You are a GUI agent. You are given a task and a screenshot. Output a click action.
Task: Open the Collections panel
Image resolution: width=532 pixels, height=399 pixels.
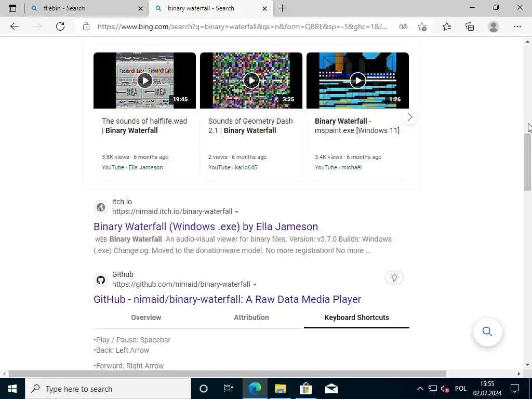pyautogui.click(x=470, y=26)
